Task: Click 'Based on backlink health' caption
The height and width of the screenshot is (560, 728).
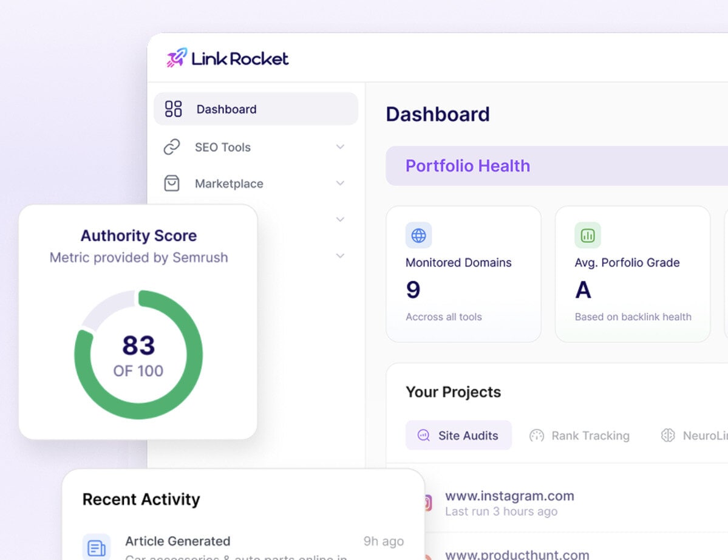Action: [633, 316]
